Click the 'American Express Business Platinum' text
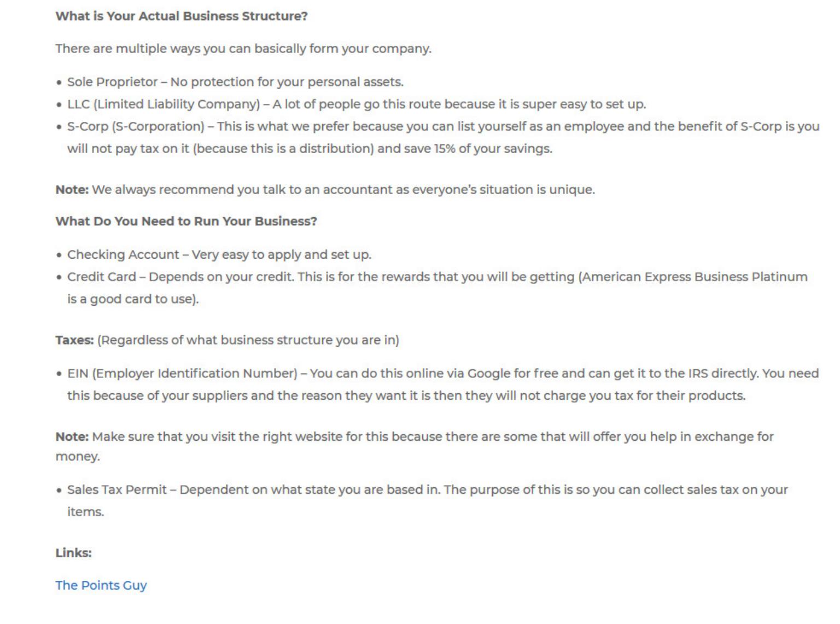The image size is (840, 624). pos(695,277)
